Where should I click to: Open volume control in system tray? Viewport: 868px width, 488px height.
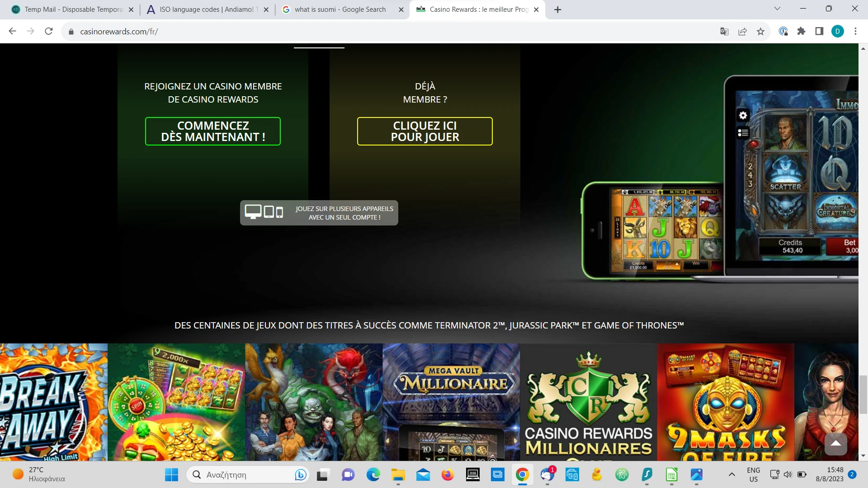click(788, 474)
